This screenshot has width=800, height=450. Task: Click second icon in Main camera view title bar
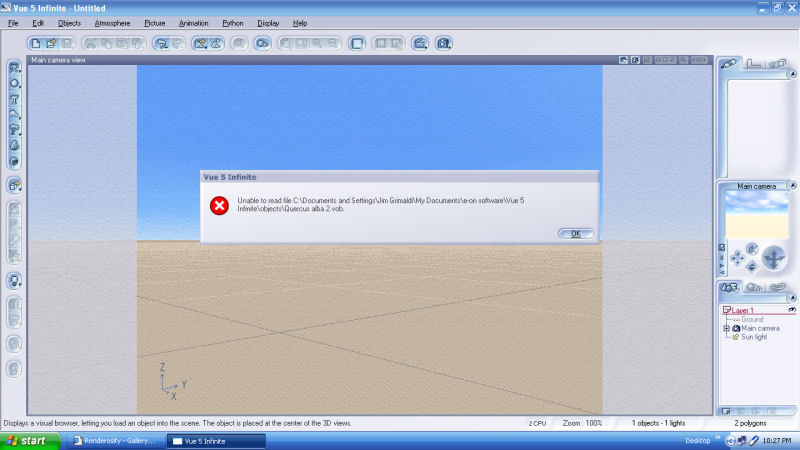[635, 60]
